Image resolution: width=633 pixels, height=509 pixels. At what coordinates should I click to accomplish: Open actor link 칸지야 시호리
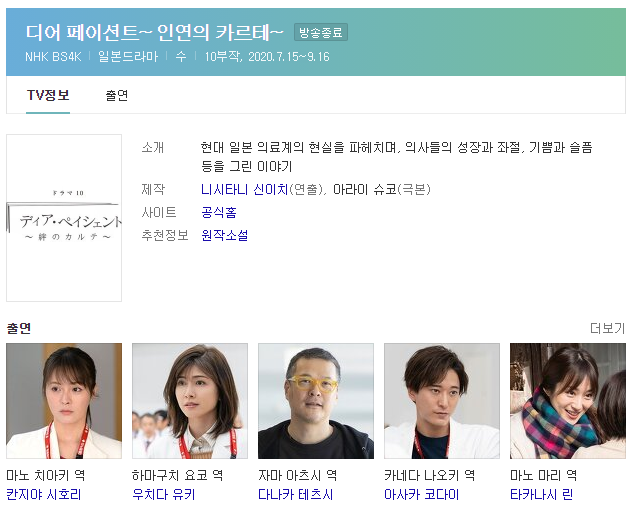pos(44,494)
